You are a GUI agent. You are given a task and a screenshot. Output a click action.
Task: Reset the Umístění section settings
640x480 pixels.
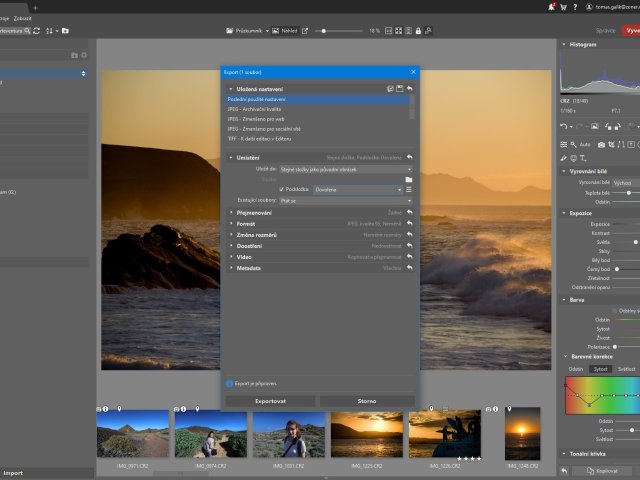click(409, 157)
